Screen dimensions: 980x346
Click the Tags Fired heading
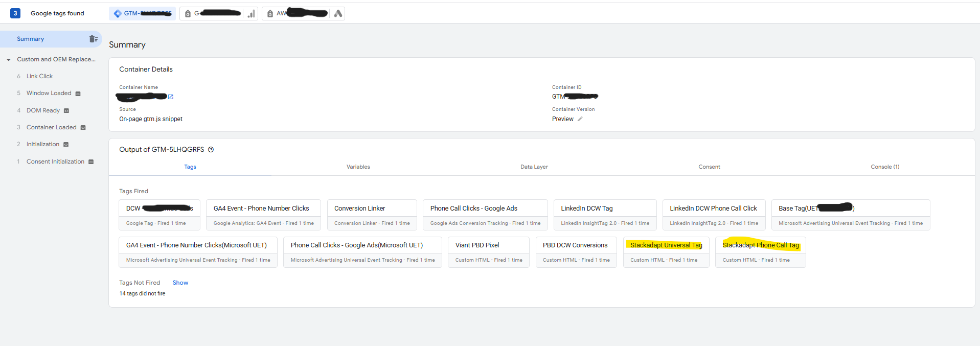[x=133, y=191]
